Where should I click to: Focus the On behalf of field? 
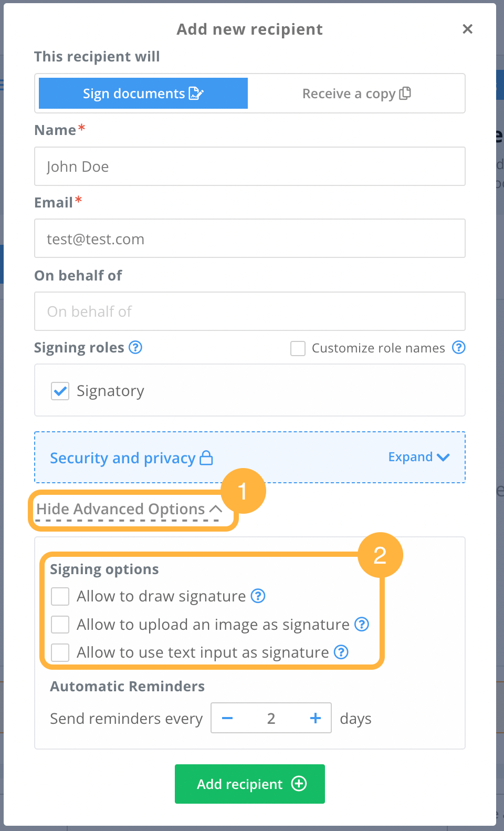pyautogui.click(x=250, y=311)
